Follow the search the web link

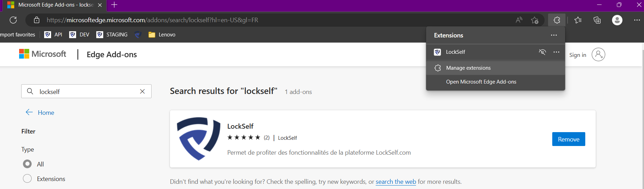point(396,182)
